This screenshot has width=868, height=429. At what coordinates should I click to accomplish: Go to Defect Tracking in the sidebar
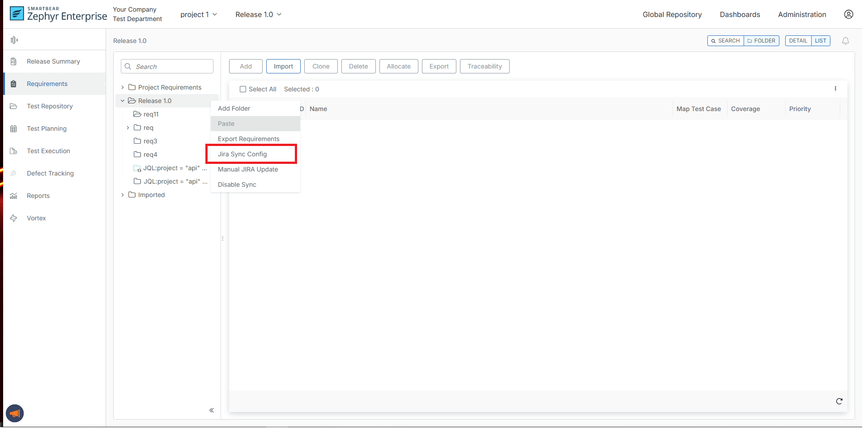[50, 173]
